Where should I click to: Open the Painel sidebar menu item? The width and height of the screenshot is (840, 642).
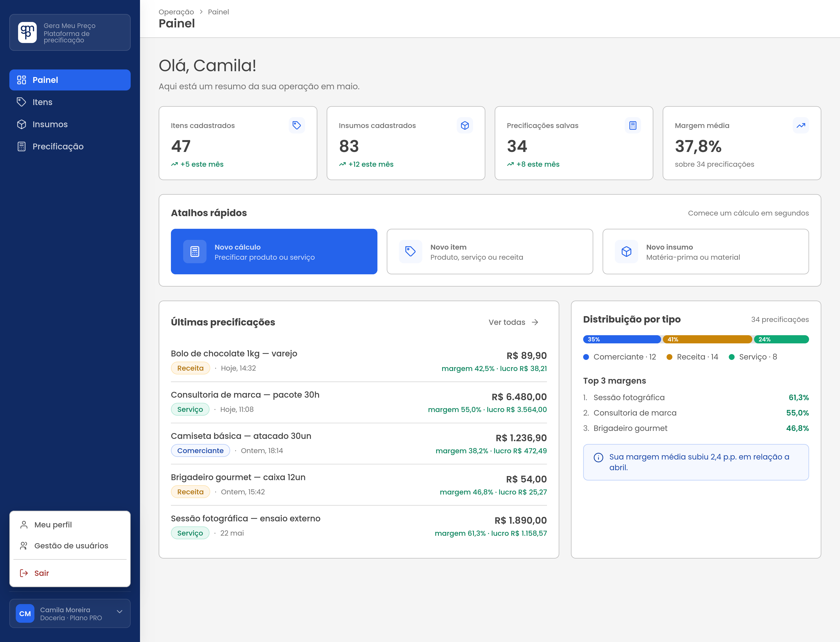(70, 80)
